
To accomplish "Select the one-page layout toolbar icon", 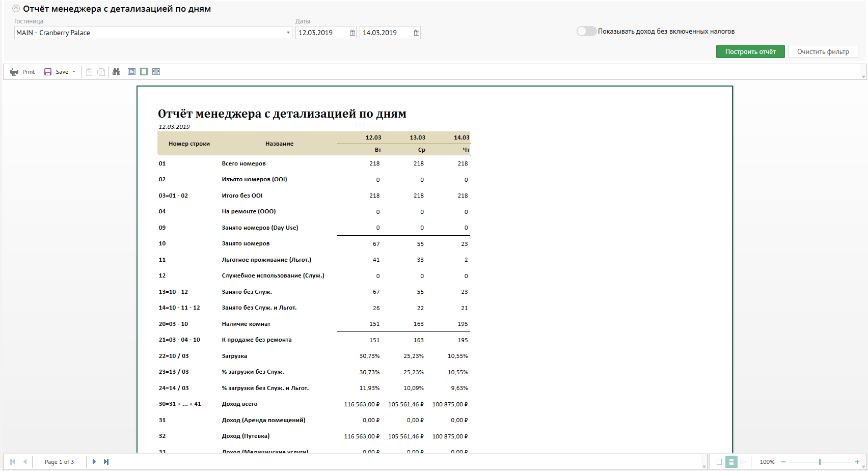I will (x=144, y=72).
